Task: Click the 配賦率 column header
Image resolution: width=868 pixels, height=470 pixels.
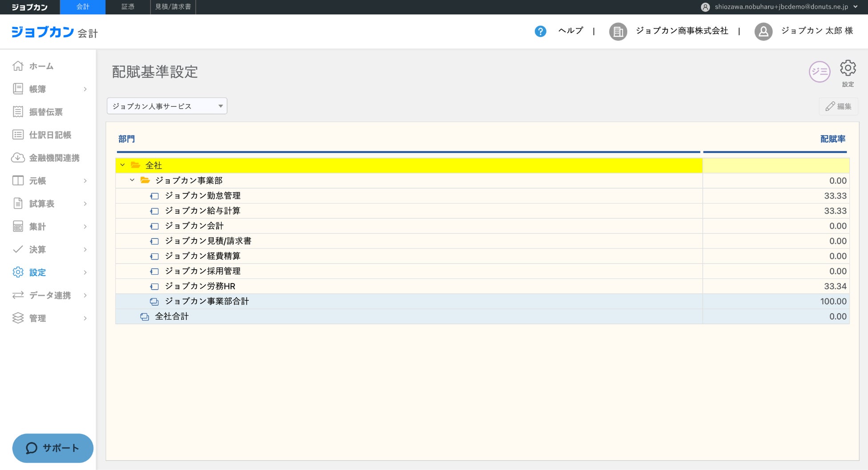Action: (x=833, y=139)
